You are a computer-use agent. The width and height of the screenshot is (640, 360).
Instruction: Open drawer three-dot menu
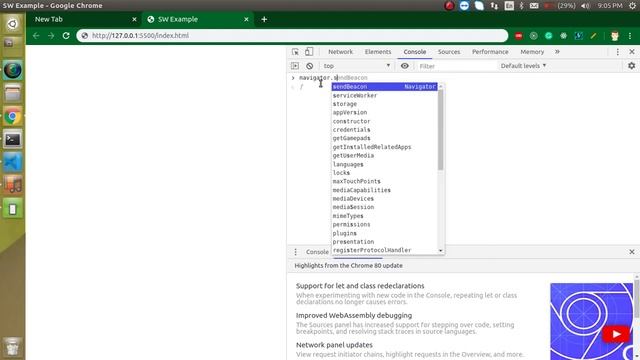(296, 252)
